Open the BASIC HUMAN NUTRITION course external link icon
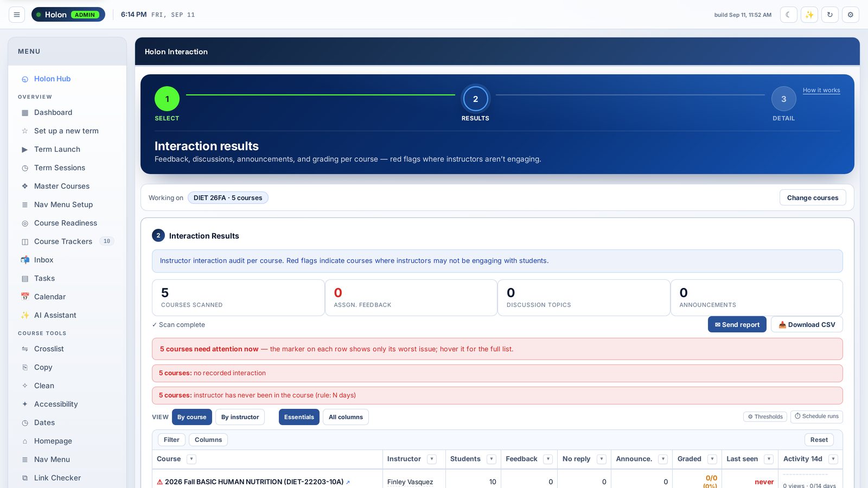868x488 pixels. pyautogui.click(x=348, y=482)
